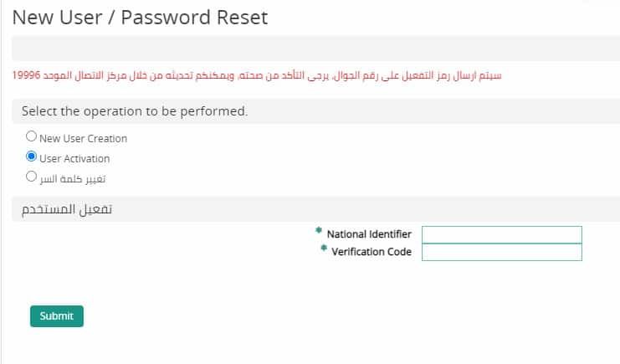Click "New User" in the page heading

tap(58, 18)
